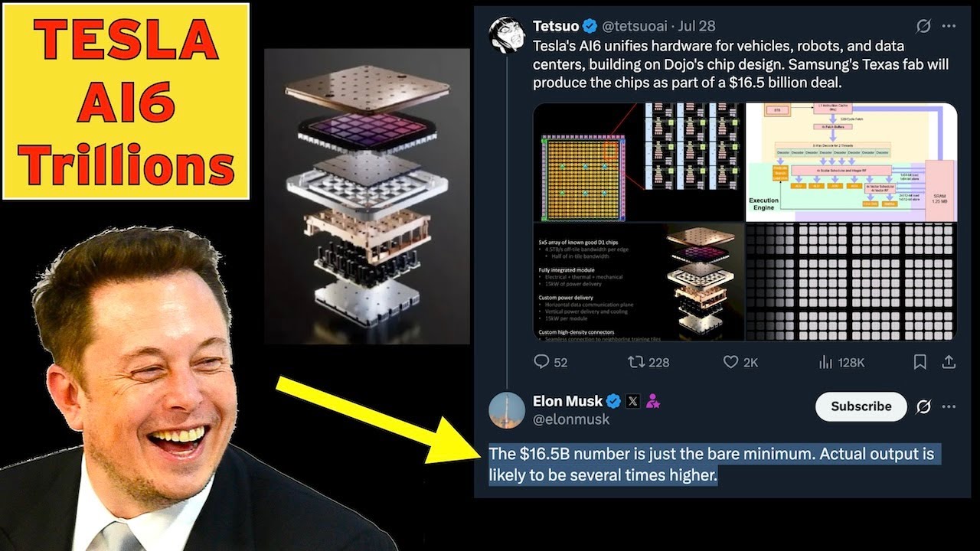The image size is (980, 551).
Task: View the 128K views analytics icon
Action: tap(826, 361)
